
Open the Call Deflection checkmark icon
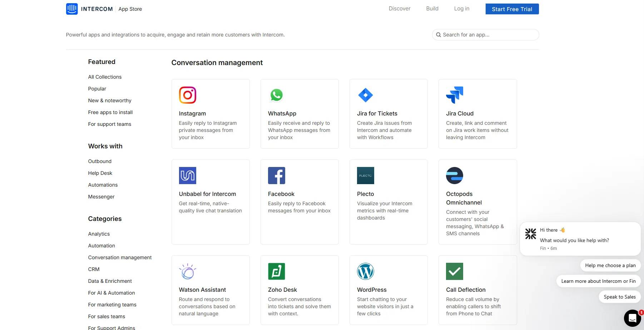[455, 271]
